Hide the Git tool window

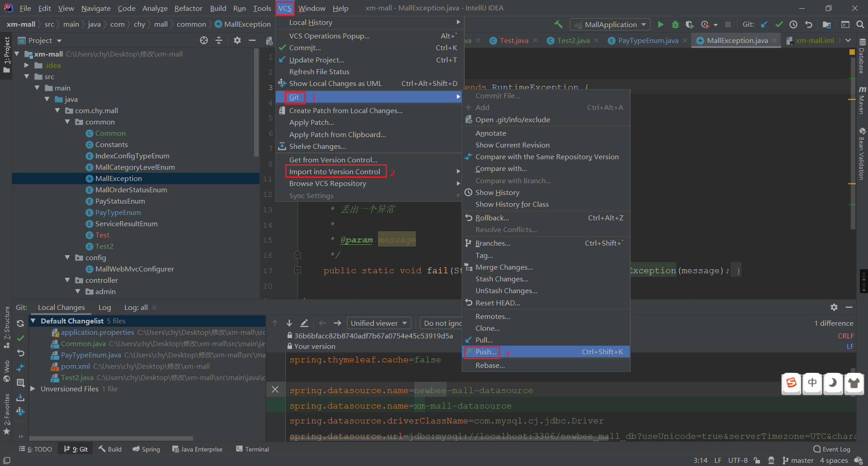pos(849,307)
